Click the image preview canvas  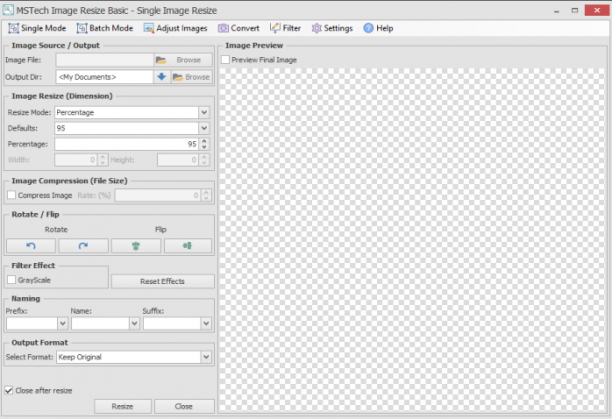click(412, 240)
